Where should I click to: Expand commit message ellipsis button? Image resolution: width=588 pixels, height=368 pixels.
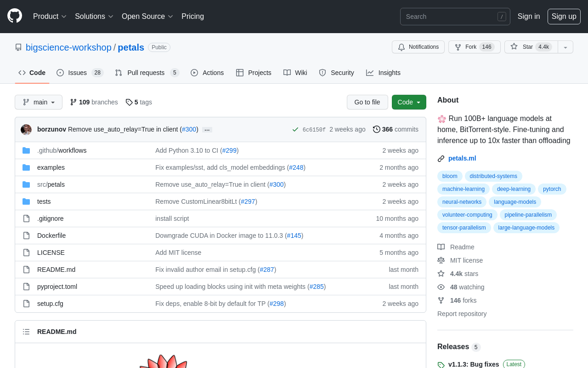(x=207, y=130)
